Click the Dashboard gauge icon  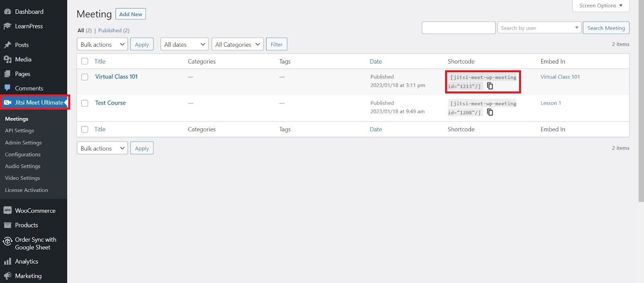[x=7, y=12]
